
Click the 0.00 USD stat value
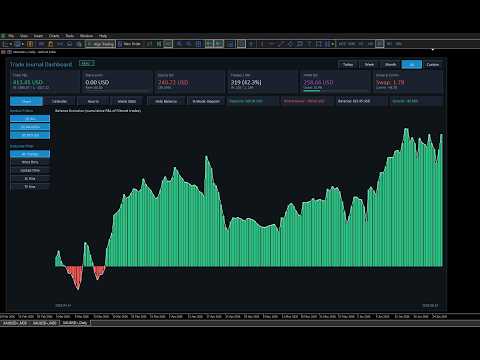97,82
